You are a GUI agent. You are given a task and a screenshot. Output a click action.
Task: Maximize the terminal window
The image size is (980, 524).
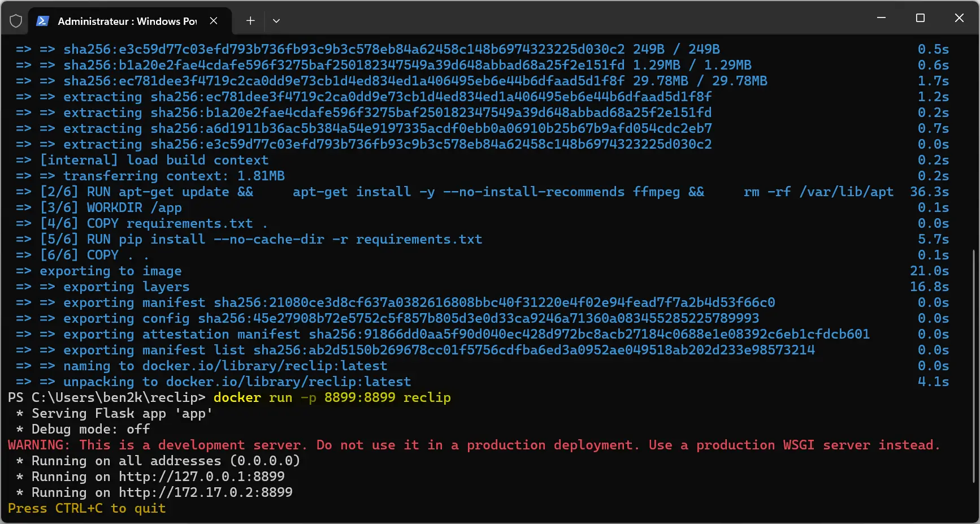coord(920,18)
